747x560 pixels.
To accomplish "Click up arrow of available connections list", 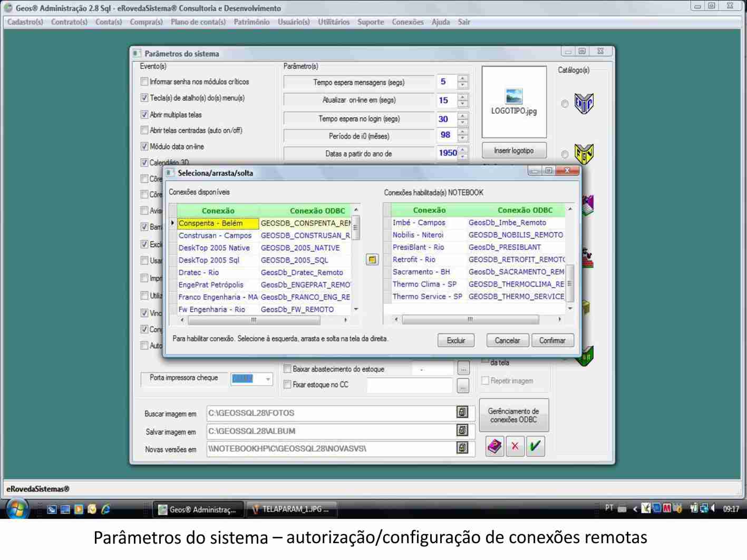I will [356, 210].
